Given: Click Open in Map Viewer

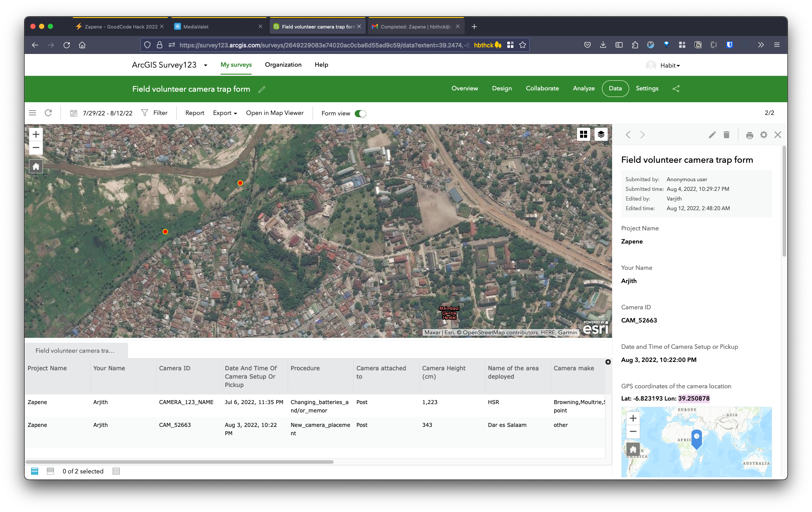Looking at the screenshot, I should [x=274, y=113].
